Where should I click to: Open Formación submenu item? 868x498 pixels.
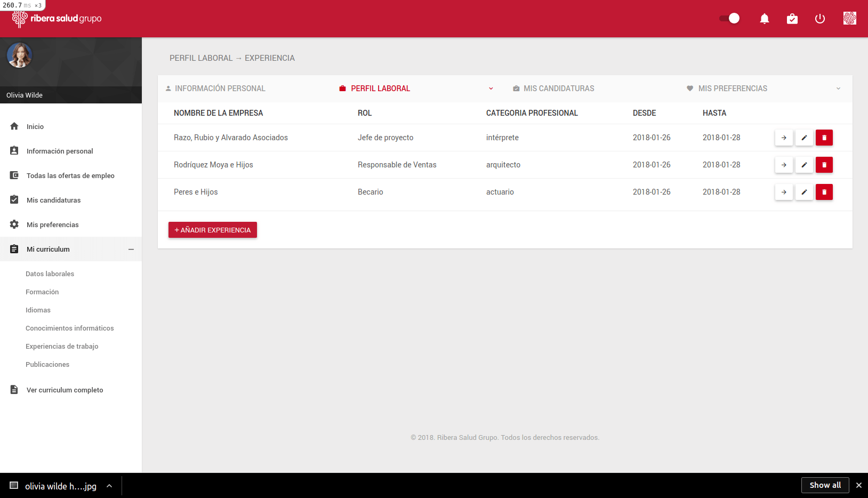pos(42,292)
